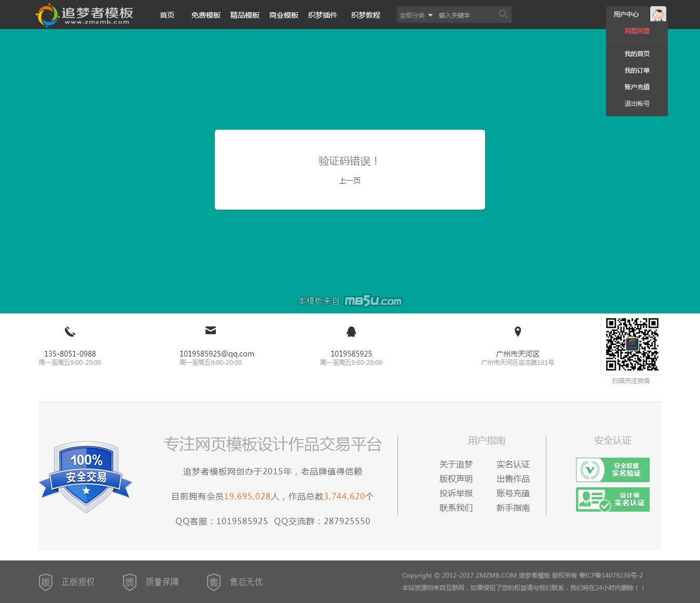
Task: Expand the 用户中心 menu
Action: (626, 15)
